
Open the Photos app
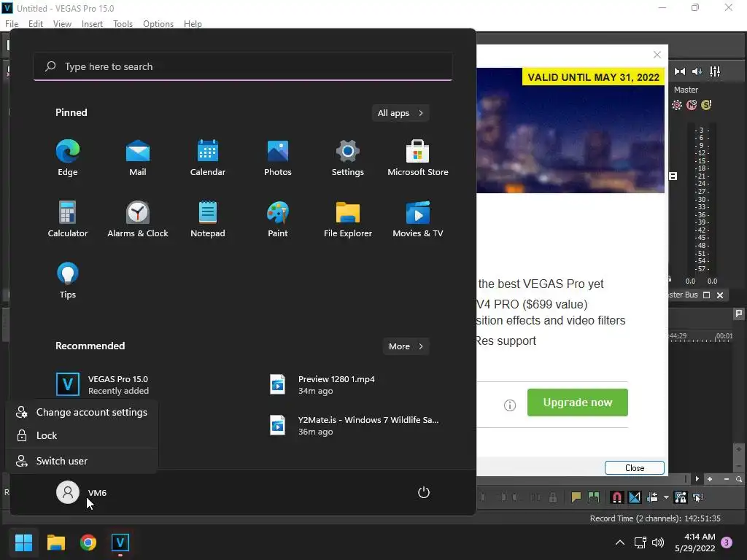tap(278, 157)
